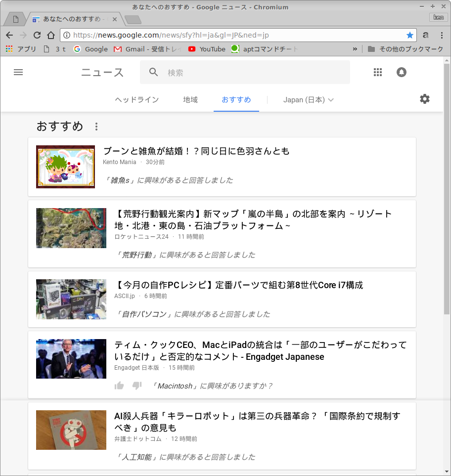451x476 pixels.
Task: Open Chromium's three-dot menu
Action: [442, 35]
